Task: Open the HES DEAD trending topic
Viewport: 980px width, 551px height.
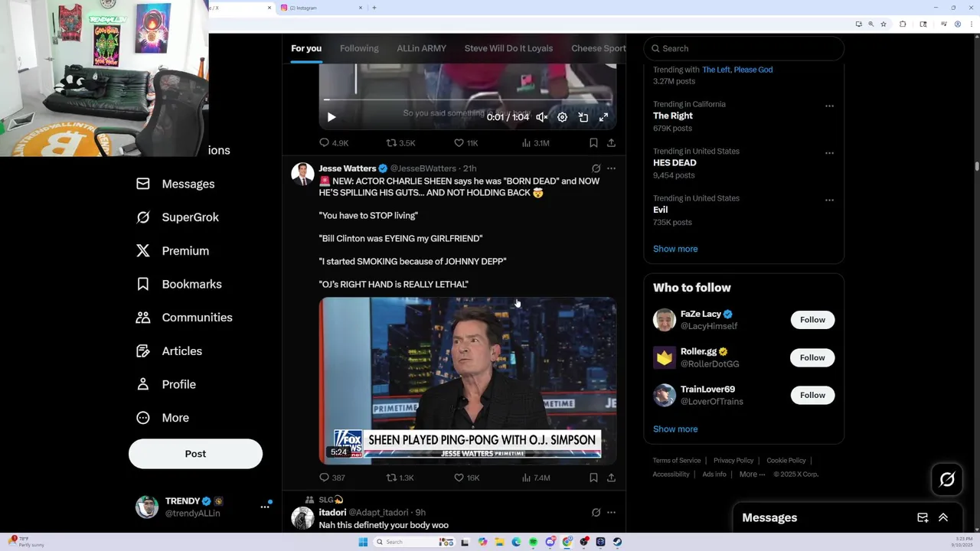Action: (675, 163)
